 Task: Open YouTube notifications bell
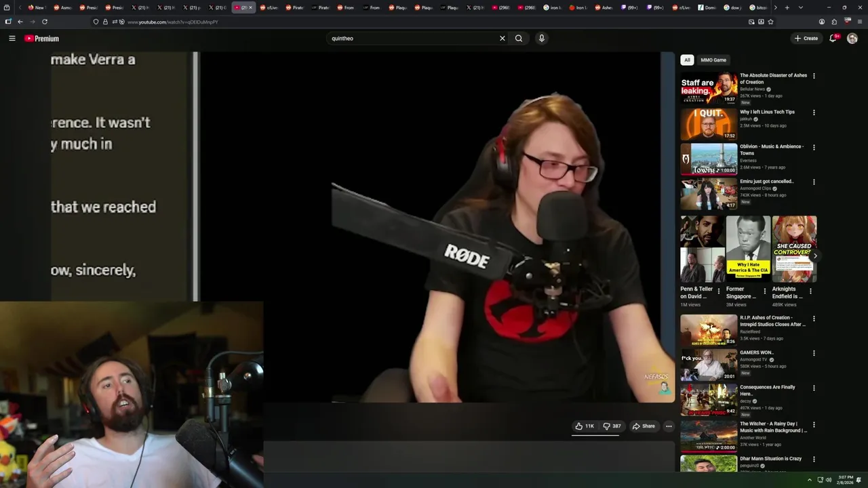click(833, 39)
